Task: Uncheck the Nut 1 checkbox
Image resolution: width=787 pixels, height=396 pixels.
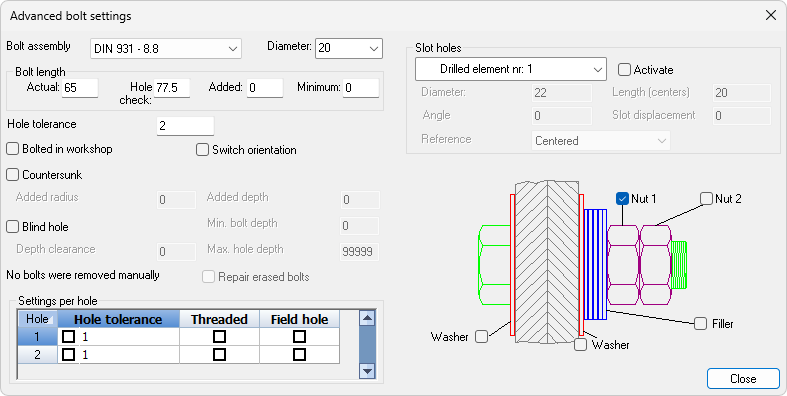Action: click(622, 199)
